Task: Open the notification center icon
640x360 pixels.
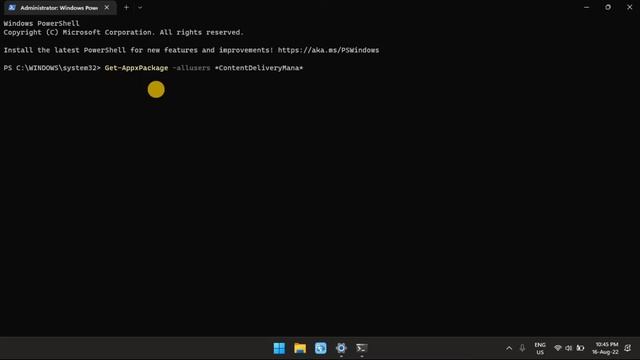Action: [628, 348]
